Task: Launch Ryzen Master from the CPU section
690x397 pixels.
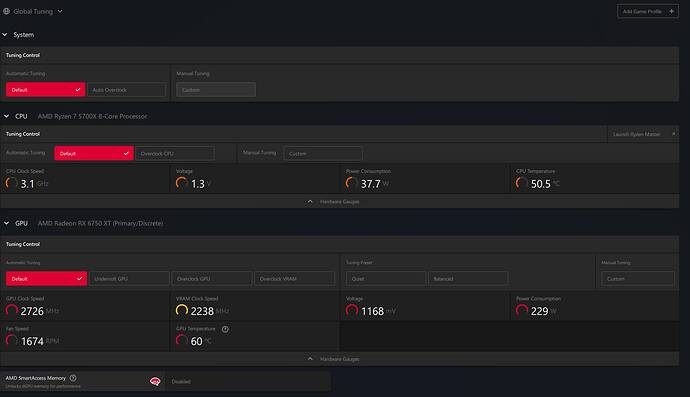Action: click(643, 134)
